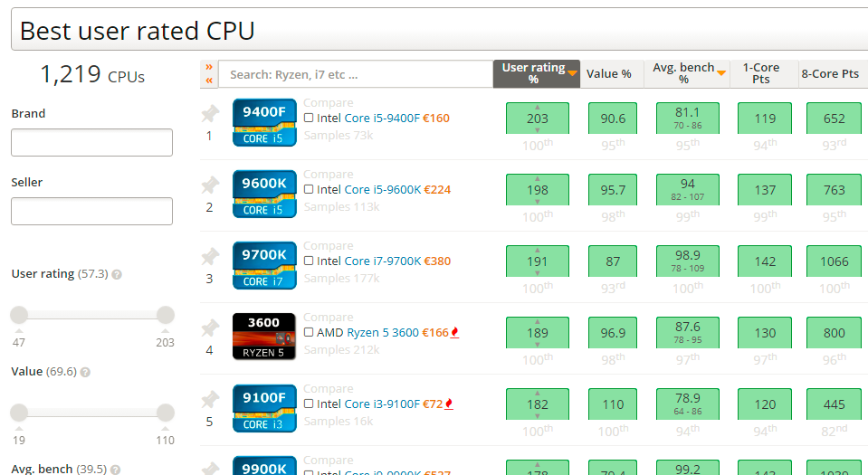Sort by the Avg. bench % column

point(687,73)
